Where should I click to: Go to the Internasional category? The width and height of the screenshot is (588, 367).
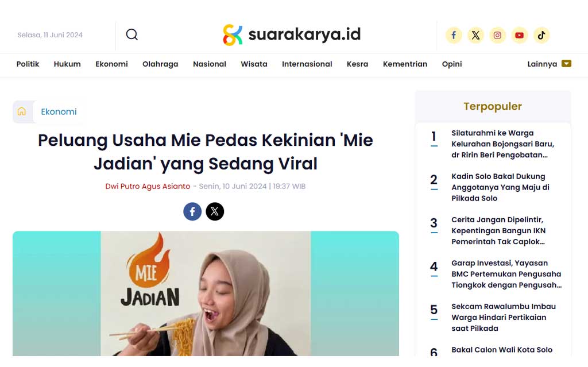(x=307, y=64)
